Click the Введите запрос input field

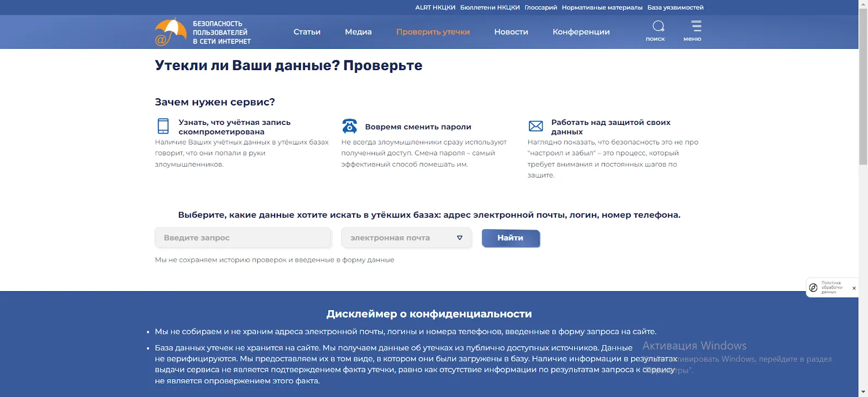pyautogui.click(x=242, y=238)
